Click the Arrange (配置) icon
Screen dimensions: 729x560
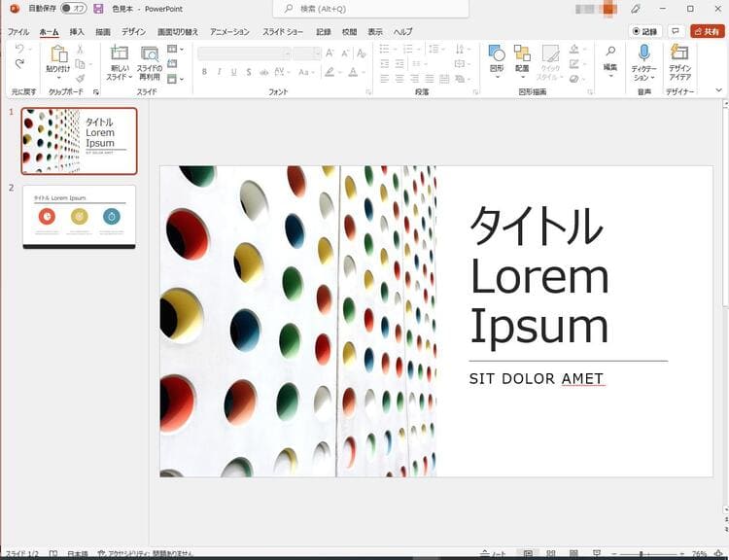click(x=522, y=53)
